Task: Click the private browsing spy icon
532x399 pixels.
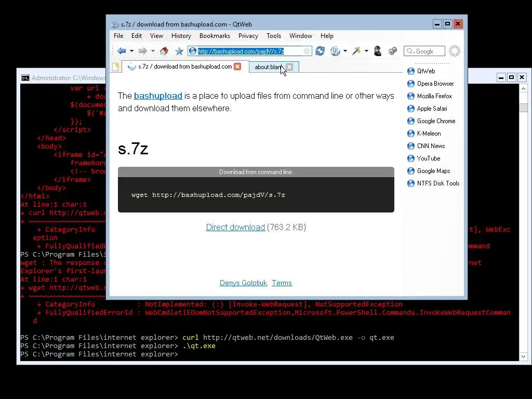Action: (378, 51)
